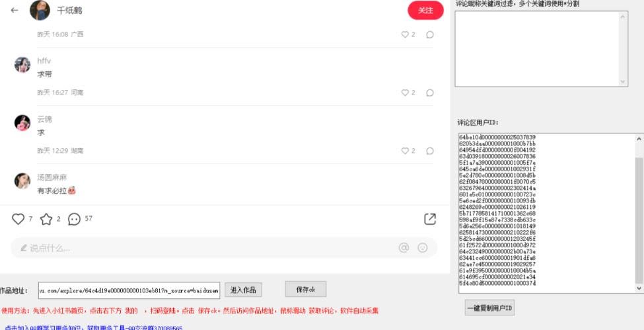644x330 pixels.
Task: Favorite the post with the star icon
Action: pos(46,219)
